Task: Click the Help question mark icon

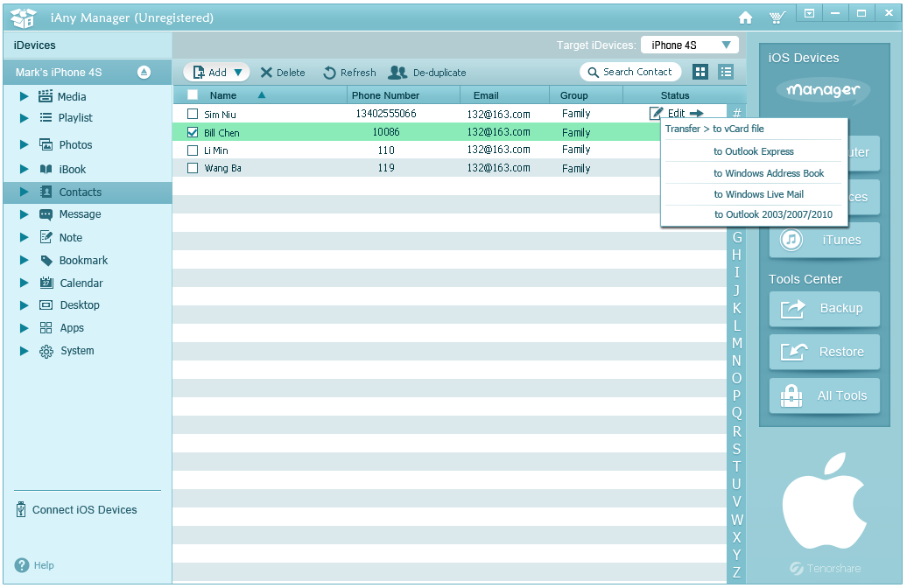Action: pyautogui.click(x=21, y=565)
